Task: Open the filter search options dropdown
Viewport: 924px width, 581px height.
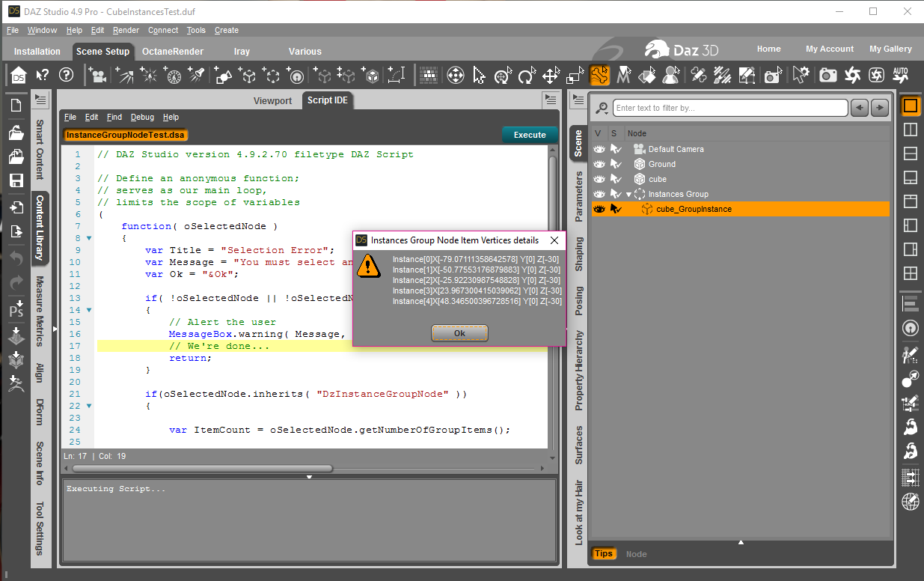Action: tap(602, 109)
